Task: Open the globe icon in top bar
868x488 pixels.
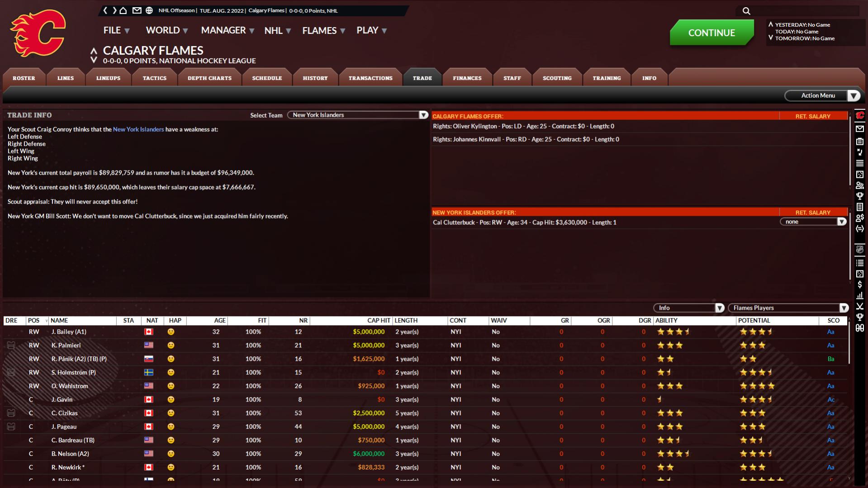Action: (x=149, y=10)
